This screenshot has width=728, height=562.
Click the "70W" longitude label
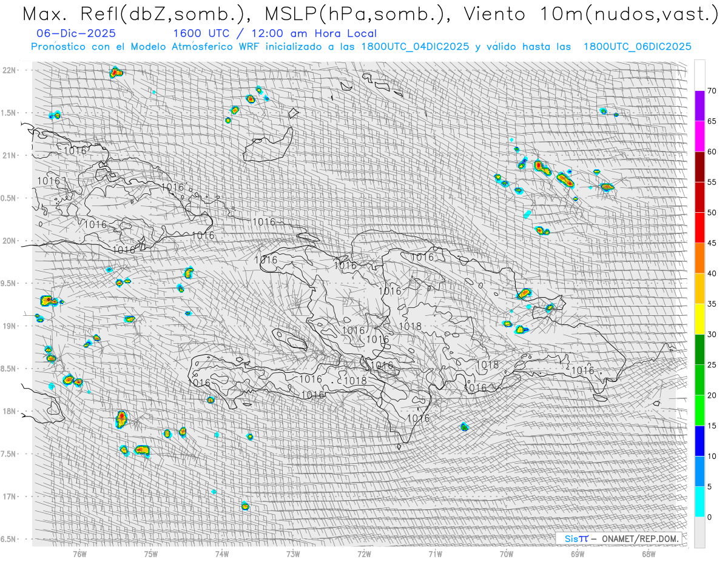(506, 553)
